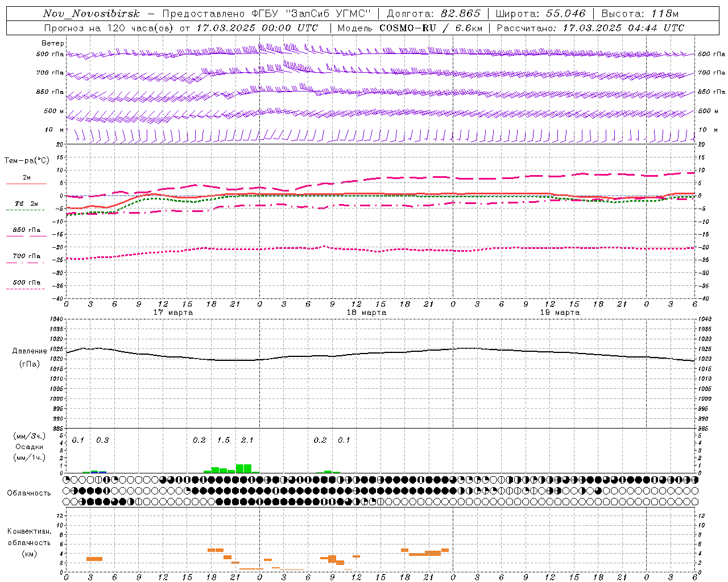Click the "Высота: 118м" elevation value
This screenshot has height=582, width=728.
640,14
